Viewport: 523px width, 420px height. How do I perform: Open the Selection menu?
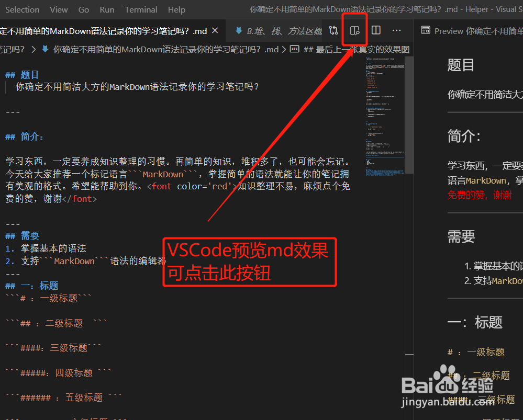22,9
